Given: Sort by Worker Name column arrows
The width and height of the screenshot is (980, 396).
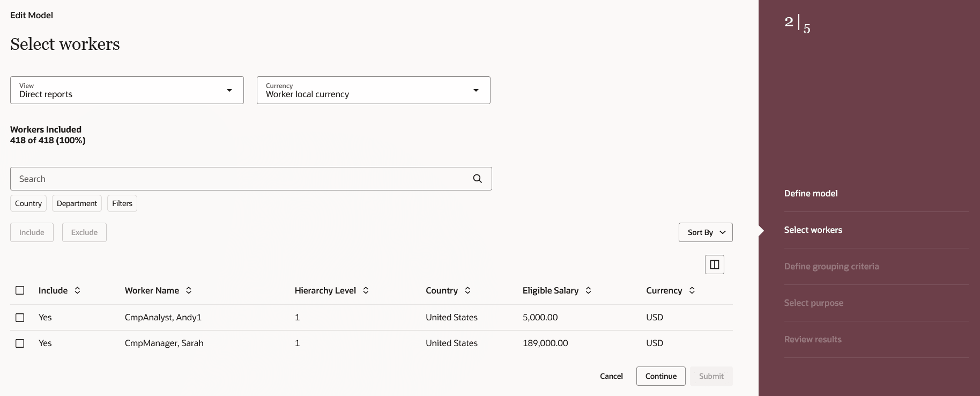Looking at the screenshot, I should click(189, 290).
